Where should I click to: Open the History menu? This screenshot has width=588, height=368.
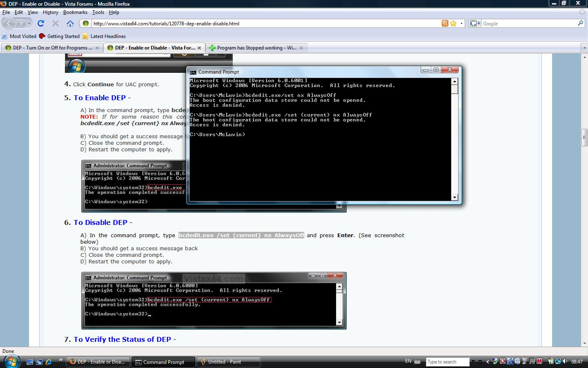coord(51,12)
